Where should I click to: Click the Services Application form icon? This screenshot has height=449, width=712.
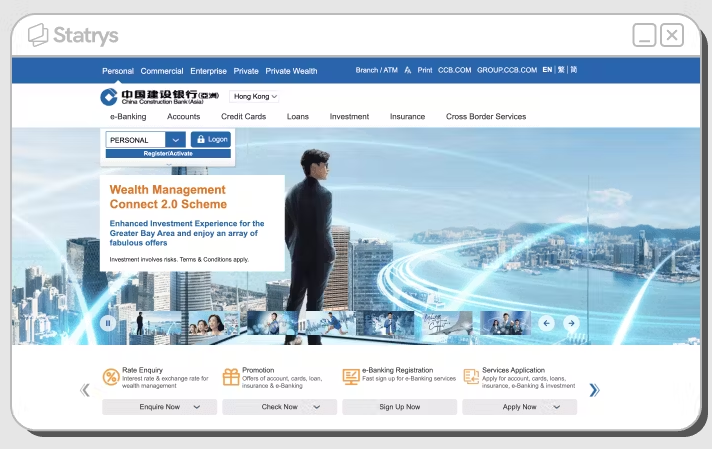coord(471,377)
